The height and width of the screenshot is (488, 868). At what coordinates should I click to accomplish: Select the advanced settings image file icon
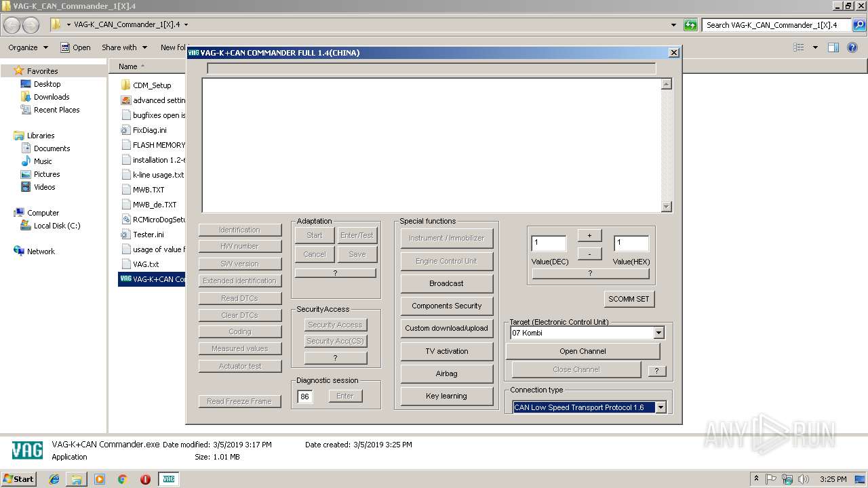point(125,100)
